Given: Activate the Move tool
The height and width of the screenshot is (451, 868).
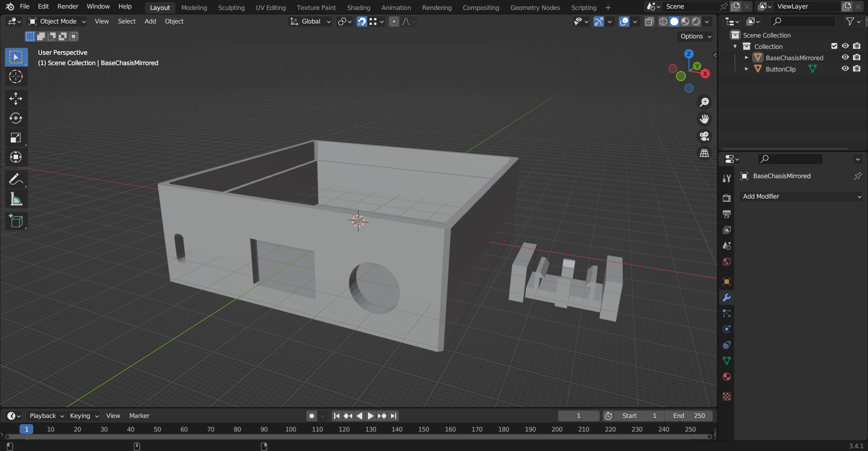Looking at the screenshot, I should coord(16,99).
